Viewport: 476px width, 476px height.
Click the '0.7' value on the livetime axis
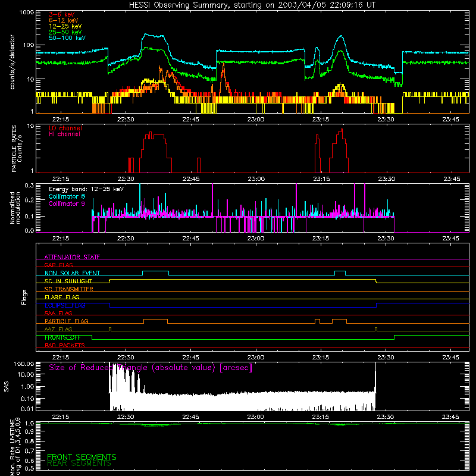point(29,450)
